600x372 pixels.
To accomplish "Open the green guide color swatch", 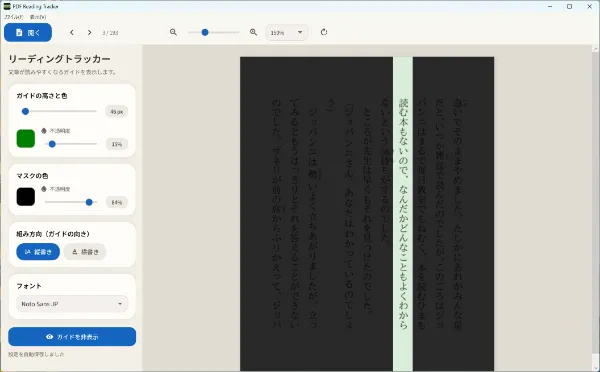I will (26, 139).
